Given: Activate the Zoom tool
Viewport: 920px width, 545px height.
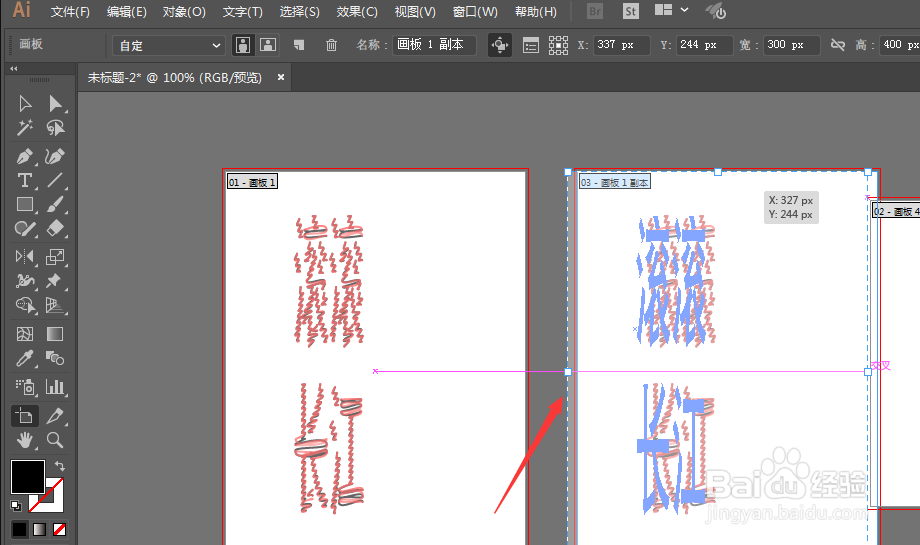Looking at the screenshot, I should pos(55,440).
